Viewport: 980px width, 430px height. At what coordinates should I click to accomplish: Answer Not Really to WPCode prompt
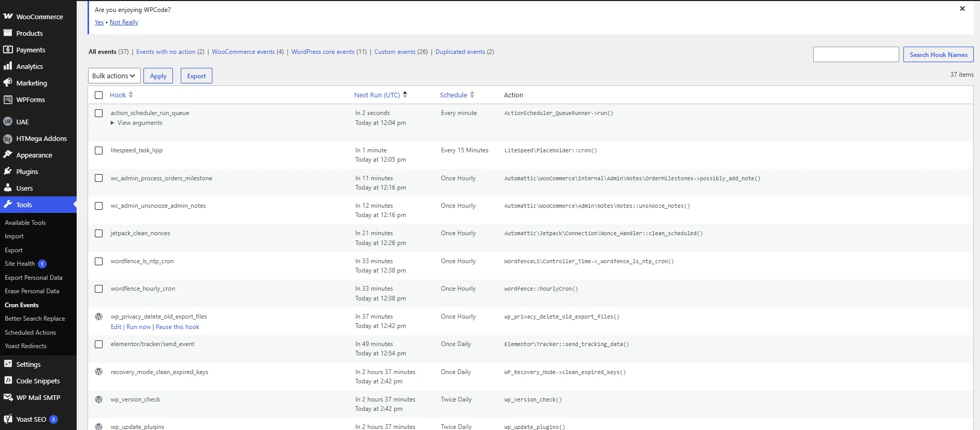[124, 22]
